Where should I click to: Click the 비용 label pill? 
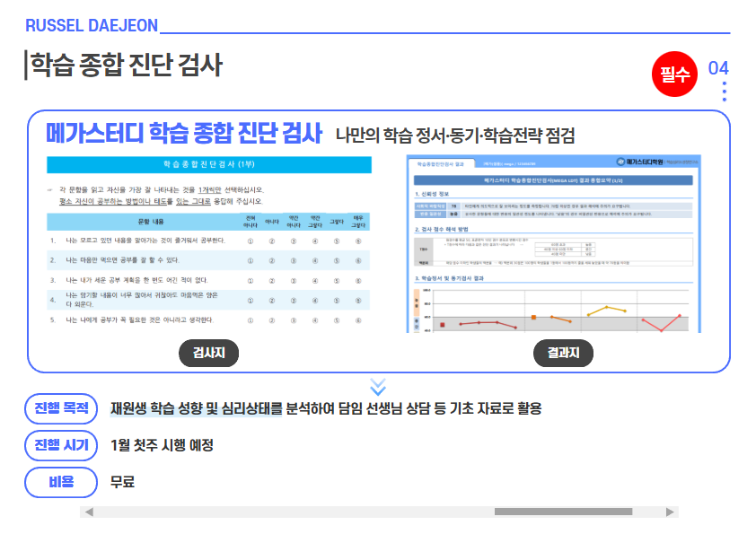(x=61, y=482)
